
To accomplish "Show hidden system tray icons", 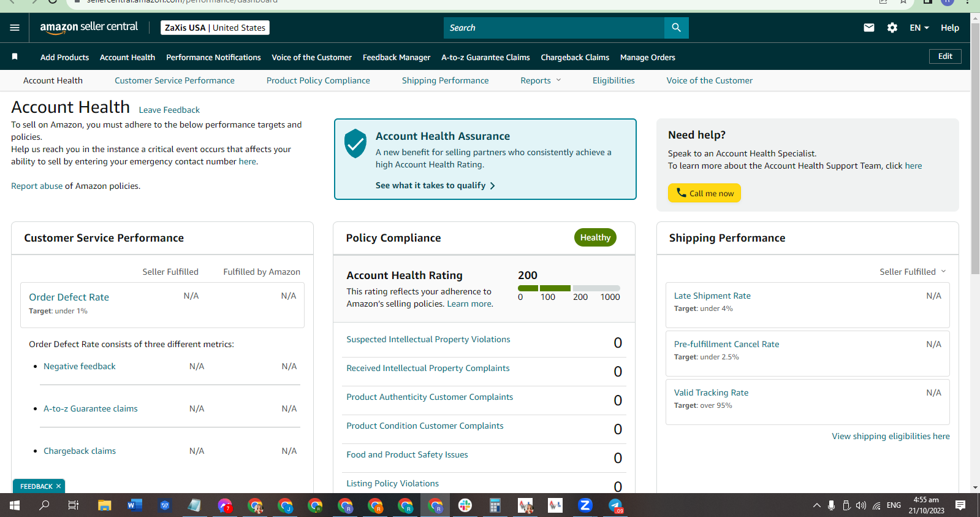I will click(816, 505).
